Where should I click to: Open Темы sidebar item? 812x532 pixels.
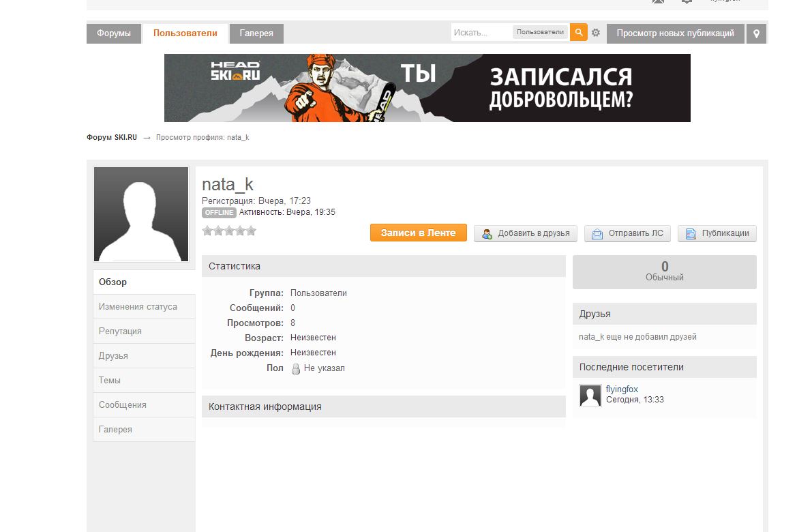(144, 380)
